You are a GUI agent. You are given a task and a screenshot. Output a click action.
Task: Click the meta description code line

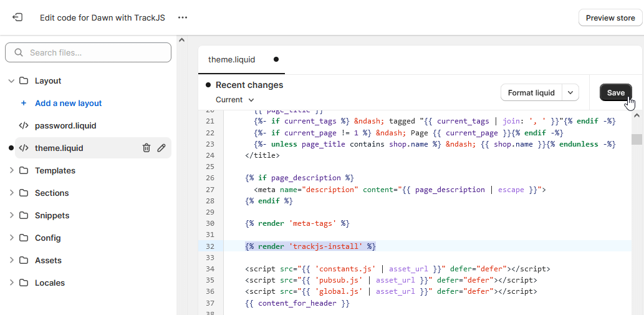[x=400, y=190]
